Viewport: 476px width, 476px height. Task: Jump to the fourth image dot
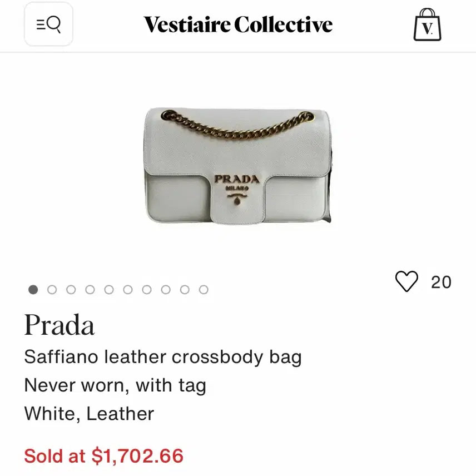[90, 290]
